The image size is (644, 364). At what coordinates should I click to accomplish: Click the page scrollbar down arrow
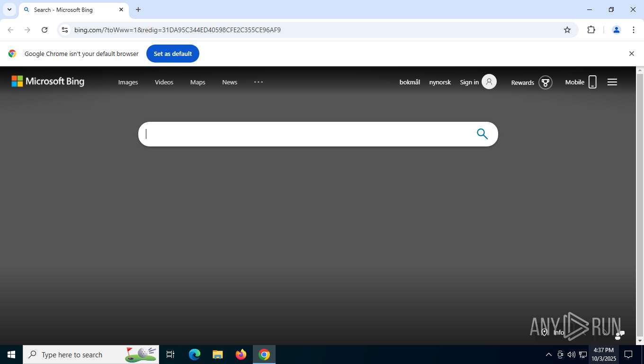point(640,341)
